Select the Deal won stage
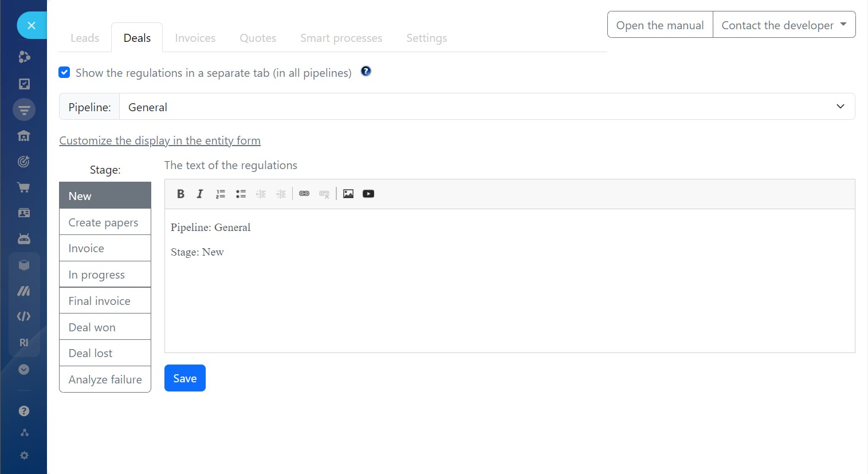This screenshot has height=474, width=868. coord(105,327)
